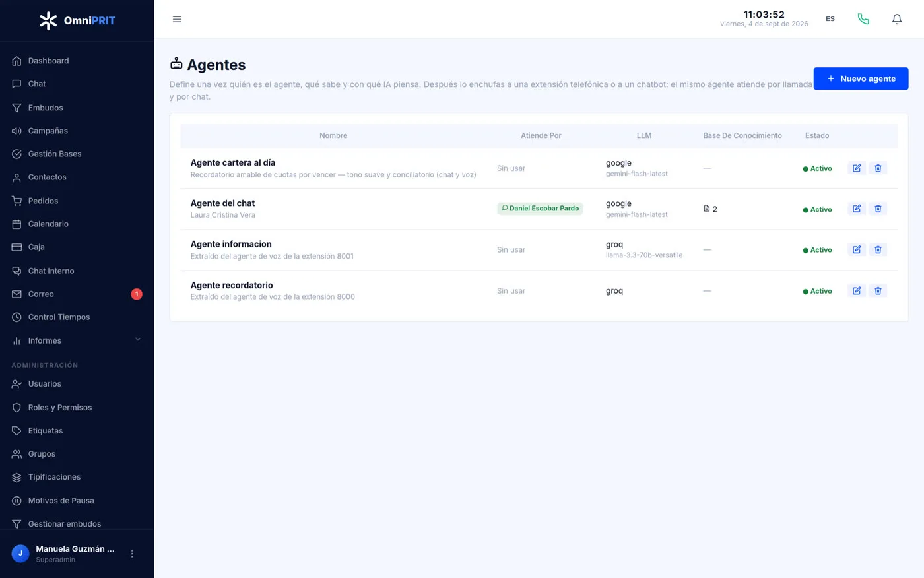924x578 pixels.
Task: Click trash icon for Agente recordatorio
Action: [878, 291]
